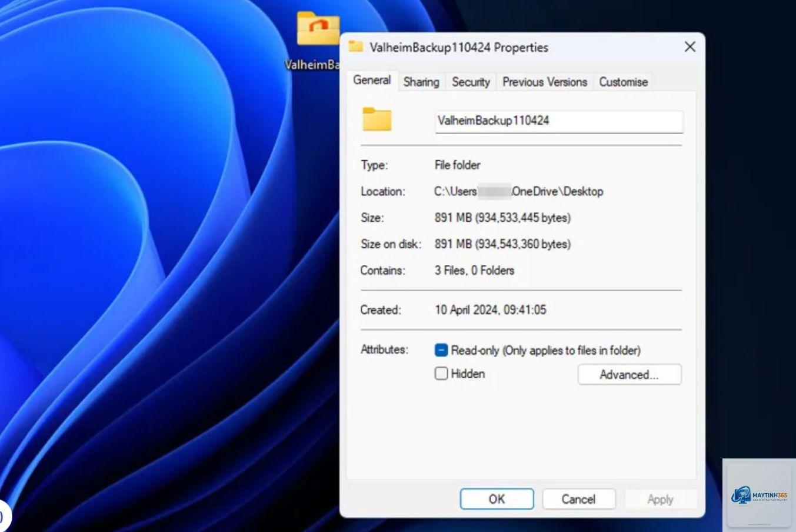Toggle the Read-only checkbox
Screen dimensions: 796x532
[441, 350]
